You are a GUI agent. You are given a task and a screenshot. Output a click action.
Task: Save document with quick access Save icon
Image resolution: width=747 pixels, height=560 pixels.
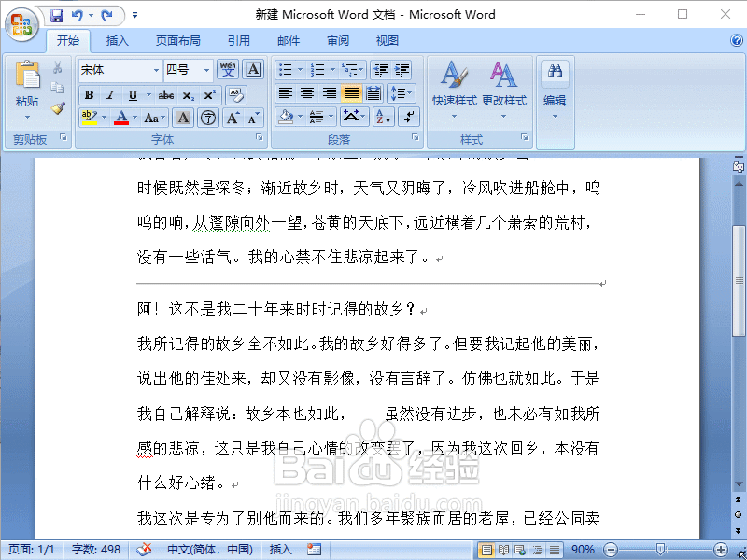pos(57,16)
